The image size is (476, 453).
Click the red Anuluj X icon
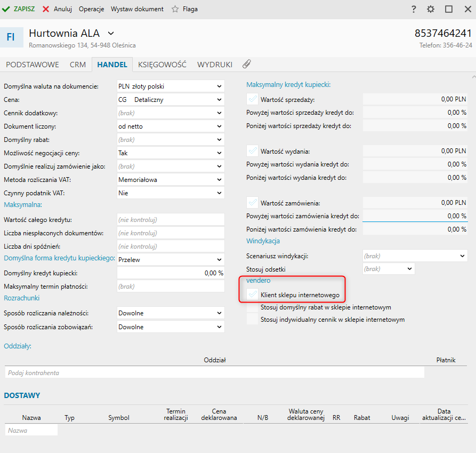46,9
